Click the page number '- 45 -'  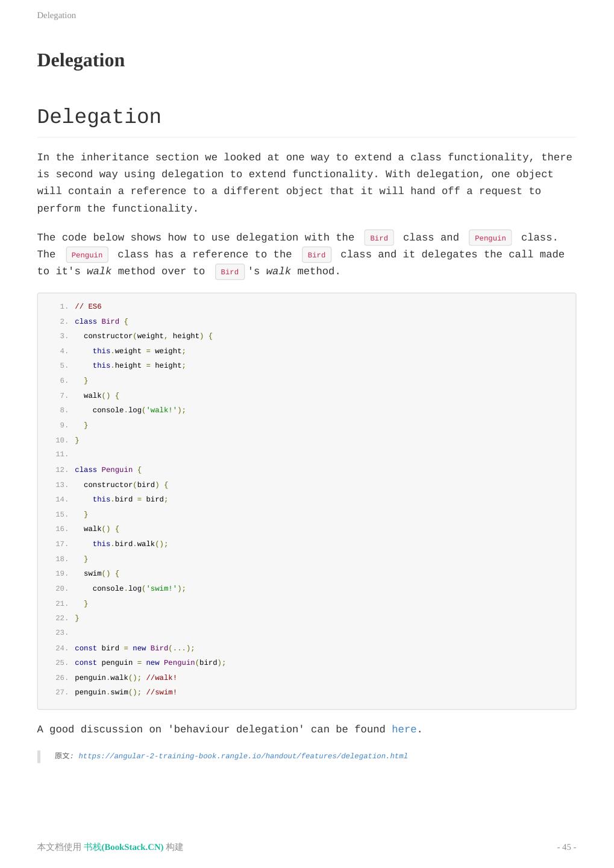[566, 847]
